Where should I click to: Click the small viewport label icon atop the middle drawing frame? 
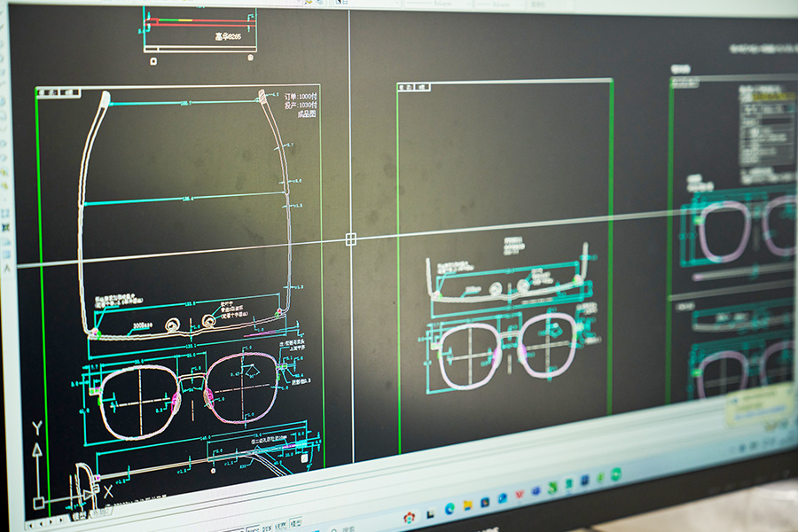[x=407, y=88]
